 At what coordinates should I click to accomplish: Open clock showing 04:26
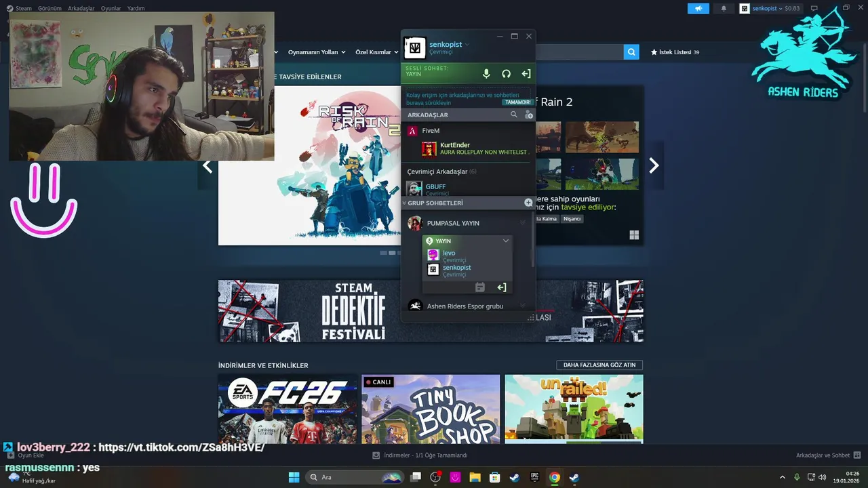point(846,477)
